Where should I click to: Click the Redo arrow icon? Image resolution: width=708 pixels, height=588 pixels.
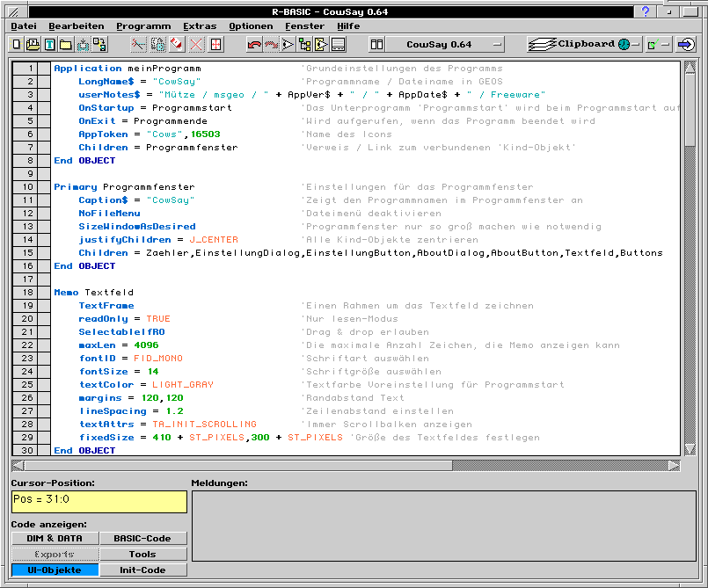(x=270, y=44)
